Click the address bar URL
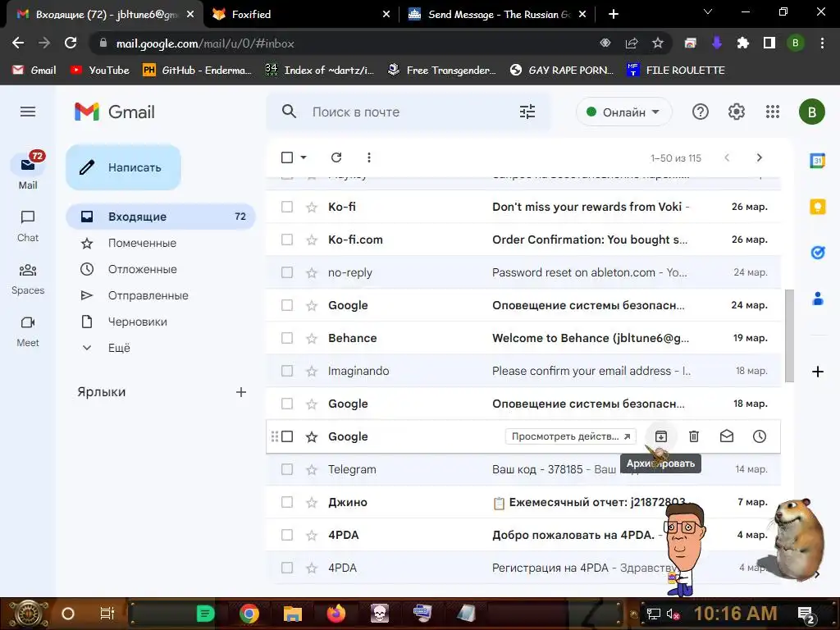 pos(205,43)
